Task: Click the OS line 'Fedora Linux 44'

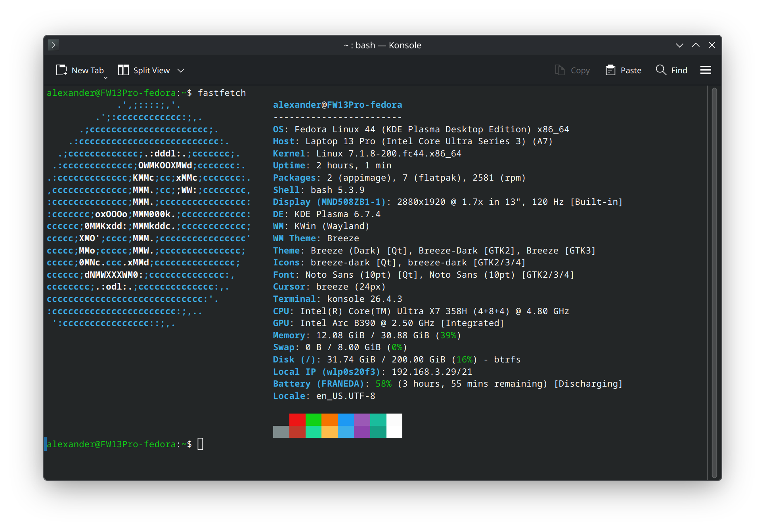Action: [x=421, y=130]
